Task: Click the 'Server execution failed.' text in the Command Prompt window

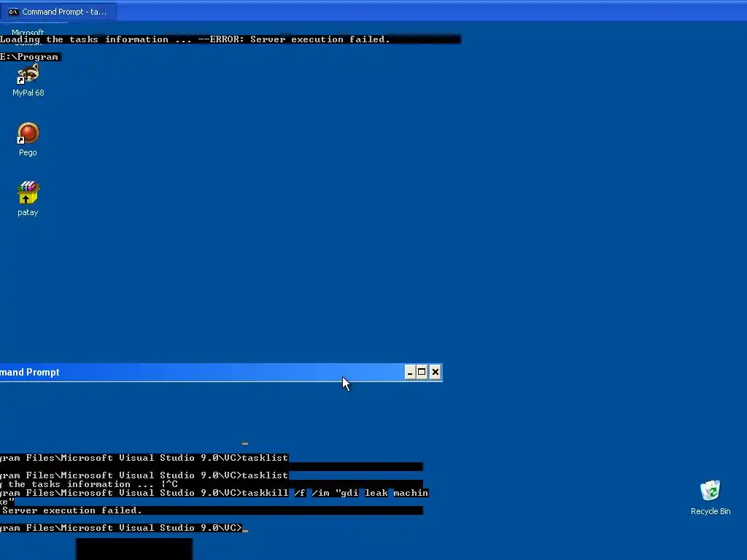Action: pos(72,510)
